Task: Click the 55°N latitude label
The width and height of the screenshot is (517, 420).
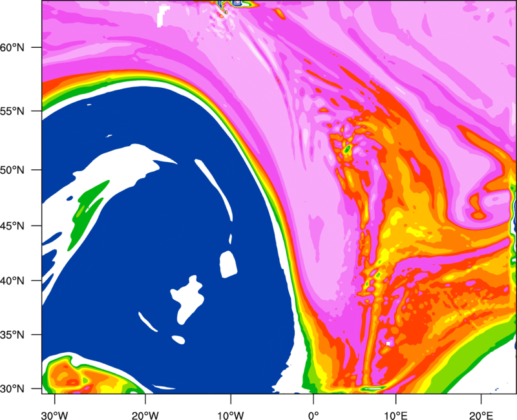Action: pyautogui.click(x=12, y=111)
